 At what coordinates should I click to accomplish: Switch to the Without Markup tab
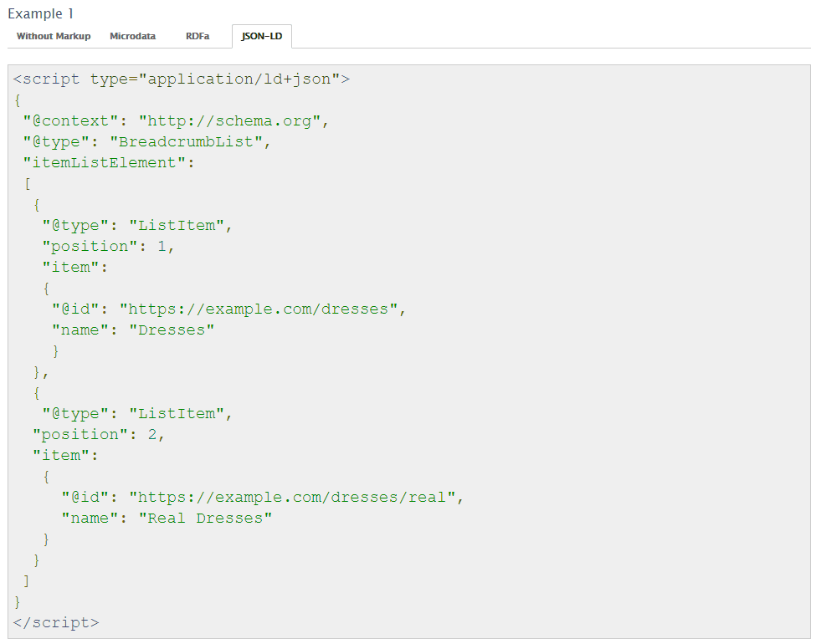(x=54, y=37)
